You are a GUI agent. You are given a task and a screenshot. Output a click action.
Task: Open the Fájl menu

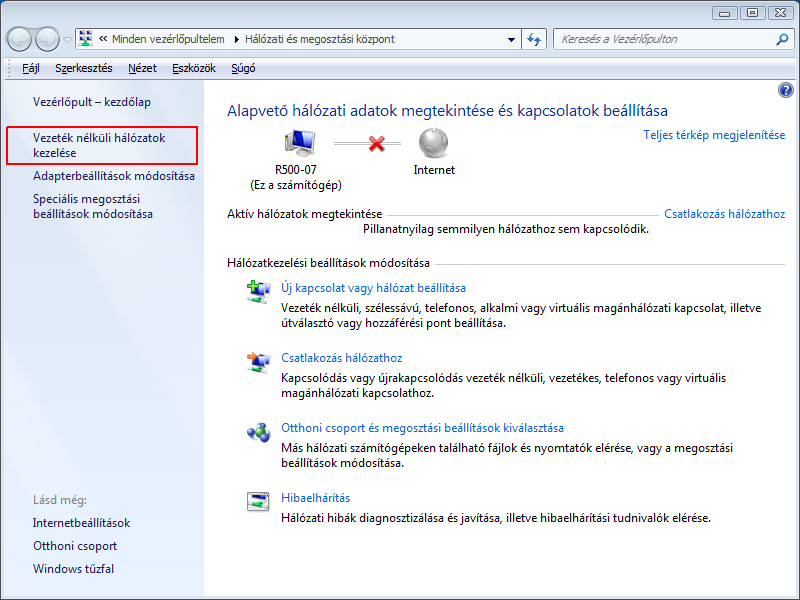click(x=31, y=68)
